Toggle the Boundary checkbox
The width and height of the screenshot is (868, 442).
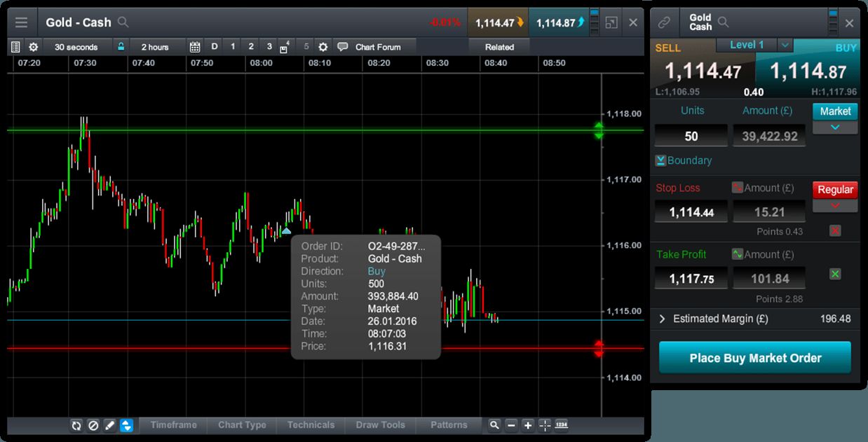[x=660, y=160]
